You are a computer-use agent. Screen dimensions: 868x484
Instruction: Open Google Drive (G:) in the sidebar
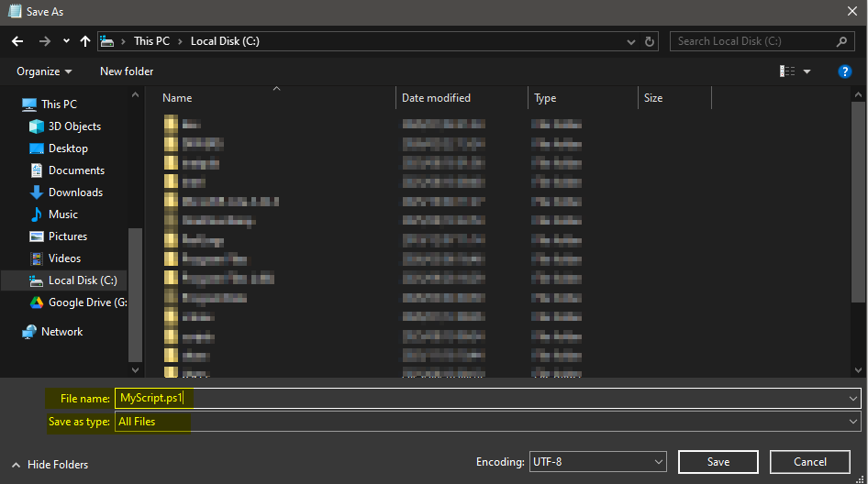[x=87, y=302]
